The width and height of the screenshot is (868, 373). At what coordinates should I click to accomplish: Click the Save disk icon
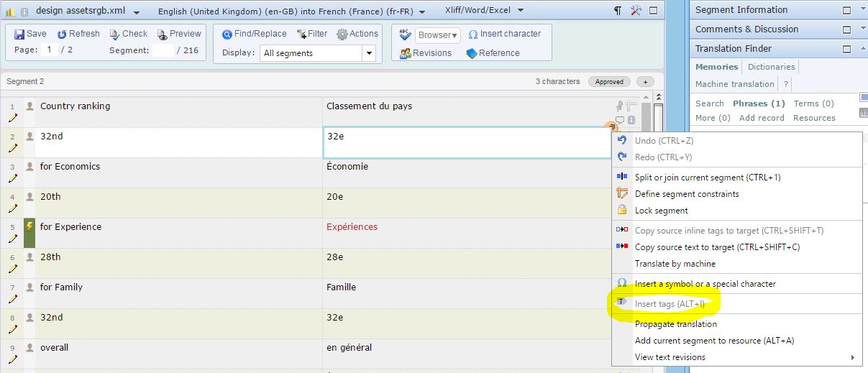(19, 34)
